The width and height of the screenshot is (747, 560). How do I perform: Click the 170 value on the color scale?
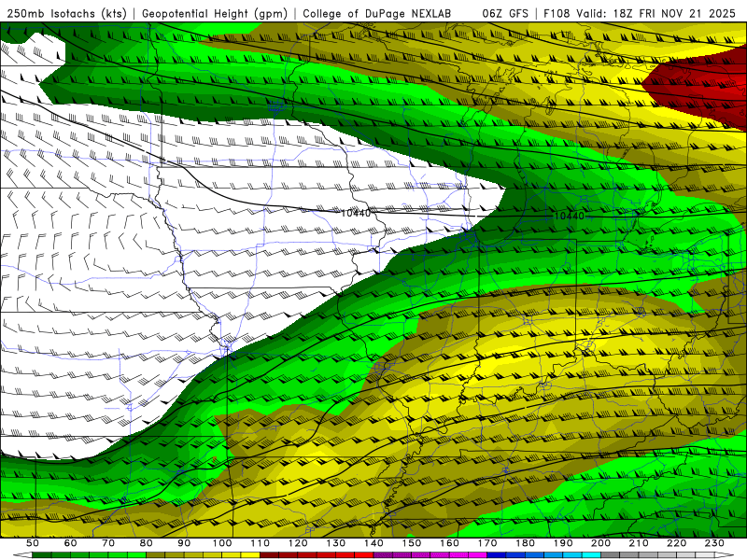coord(487,543)
